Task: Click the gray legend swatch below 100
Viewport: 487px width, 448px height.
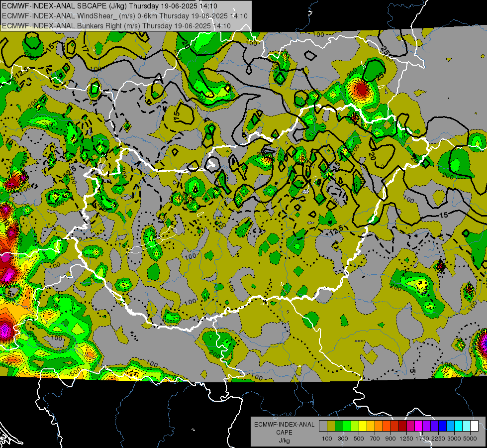Action: pos(323,426)
